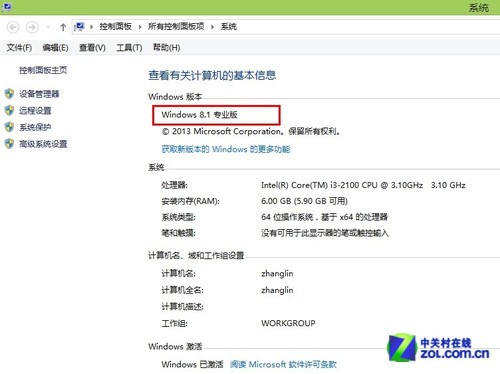Image resolution: width=500 pixels, height=374 pixels.
Task: Click the 查看有关计算机的基本信息 heading
Action: pos(212,75)
